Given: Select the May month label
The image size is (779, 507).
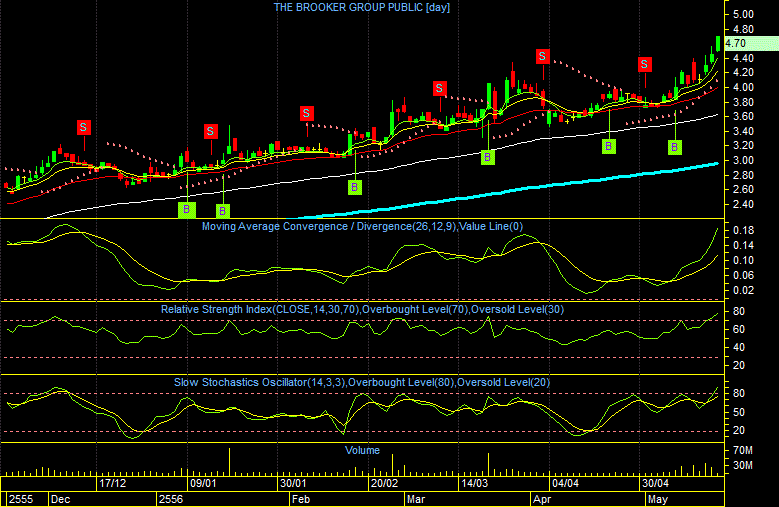Looking at the screenshot, I should [658, 499].
